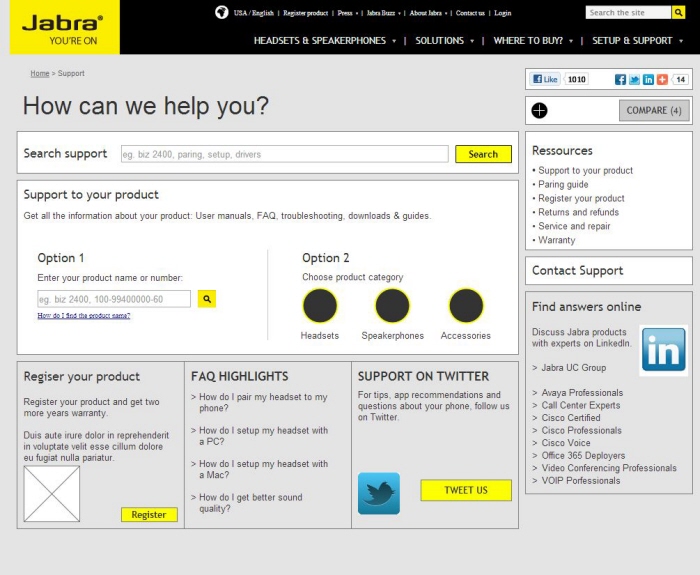Viewport: 700px width, 575px height.
Task: Open the Jabra Buzz dropdown
Action: (383, 13)
